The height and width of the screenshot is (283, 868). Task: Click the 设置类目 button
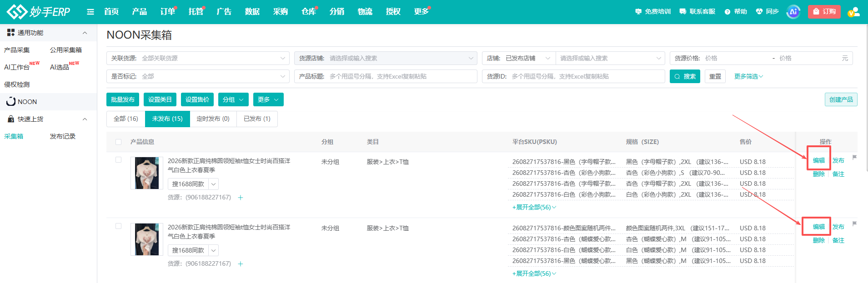[160, 99]
